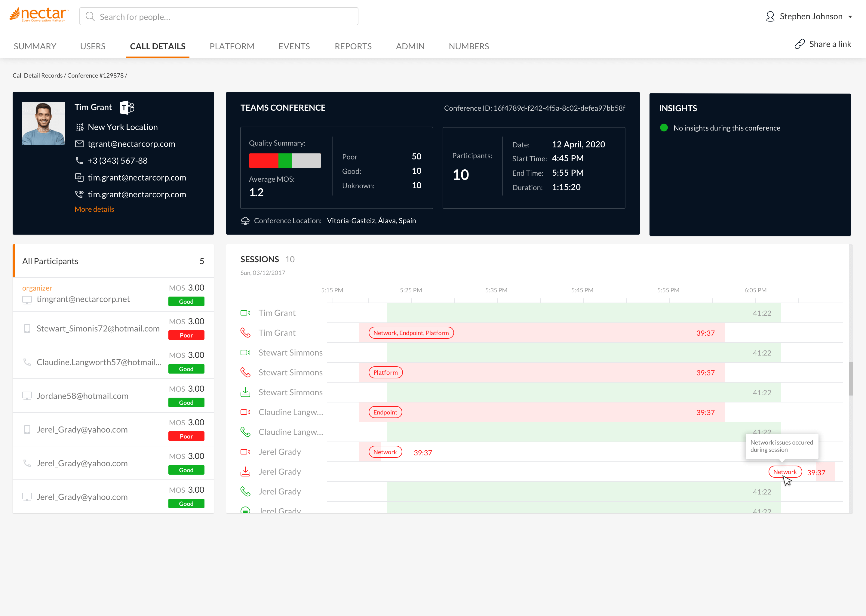Go to the EVENTS tab
866x616 pixels.
coord(294,46)
